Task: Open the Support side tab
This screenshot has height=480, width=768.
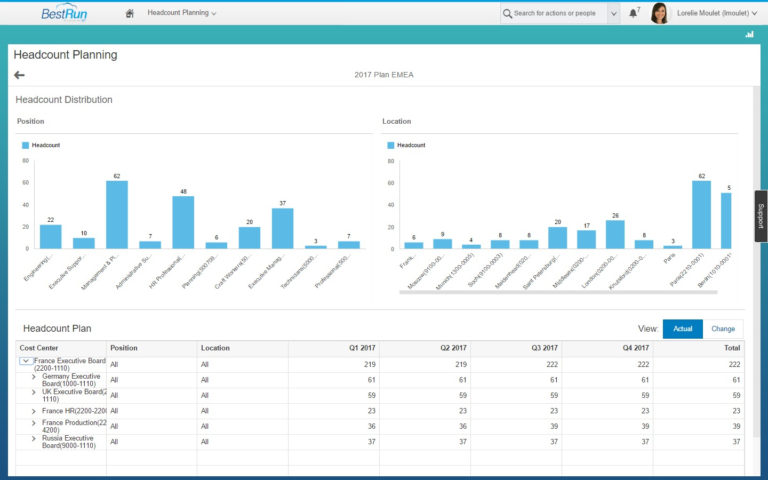Action: click(x=760, y=216)
